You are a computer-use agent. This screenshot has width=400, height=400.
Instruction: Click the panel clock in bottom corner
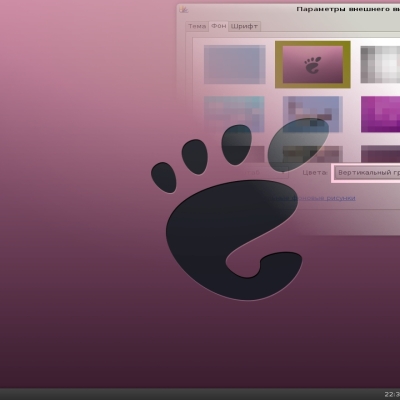392,395
